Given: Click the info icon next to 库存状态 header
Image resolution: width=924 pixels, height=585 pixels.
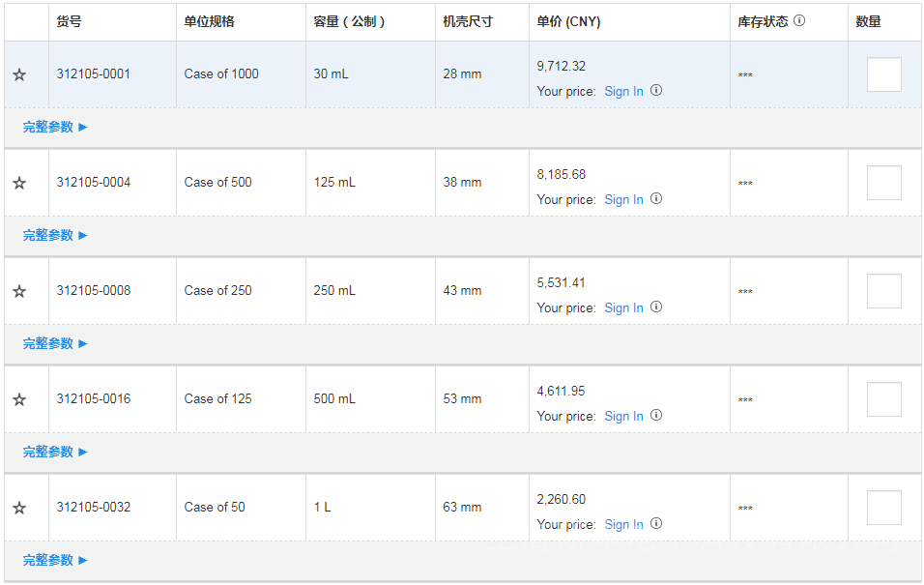Looking at the screenshot, I should point(799,20).
